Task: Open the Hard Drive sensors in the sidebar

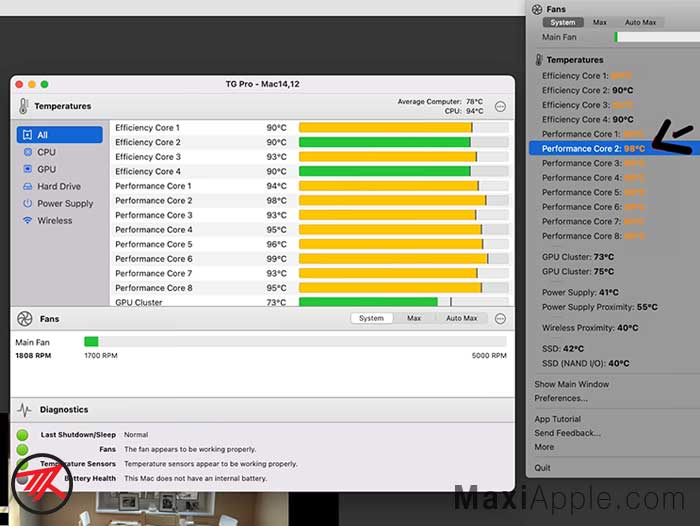Action: [58, 186]
